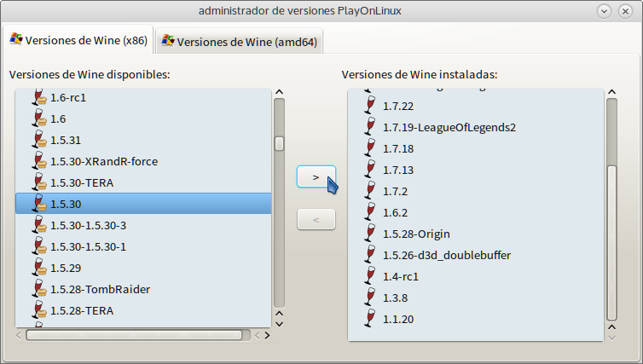Select version 1.5.30-XRandR-force in available list
Screen dimensions: 643x364
tap(104, 161)
